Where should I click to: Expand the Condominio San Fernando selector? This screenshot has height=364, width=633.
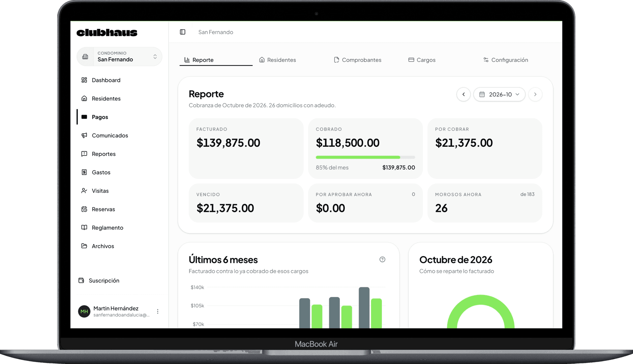pyautogui.click(x=119, y=57)
